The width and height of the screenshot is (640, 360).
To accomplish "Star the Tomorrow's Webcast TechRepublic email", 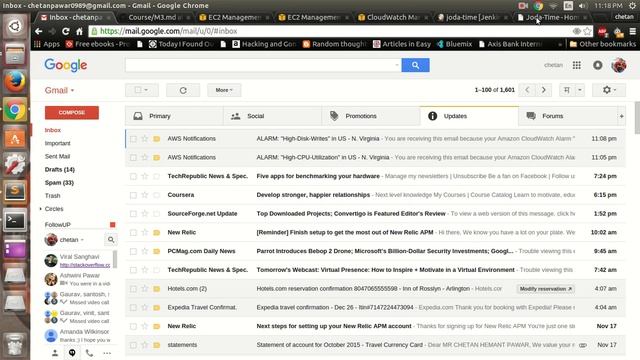I will 144,270.
